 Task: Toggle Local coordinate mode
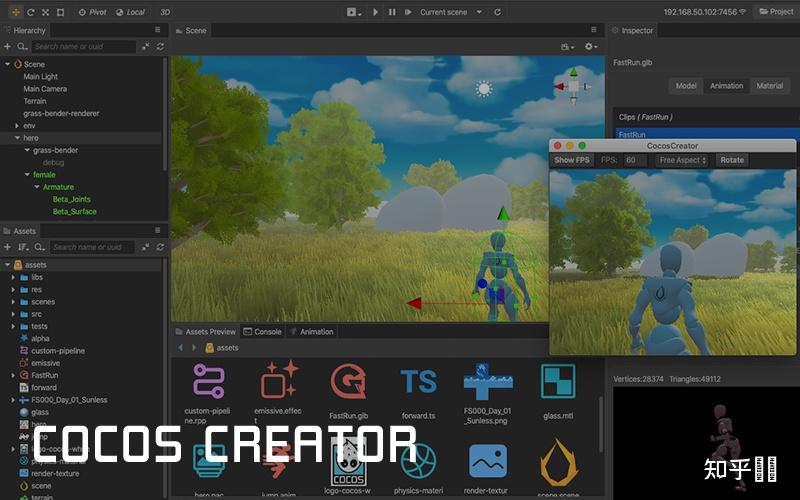[130, 12]
